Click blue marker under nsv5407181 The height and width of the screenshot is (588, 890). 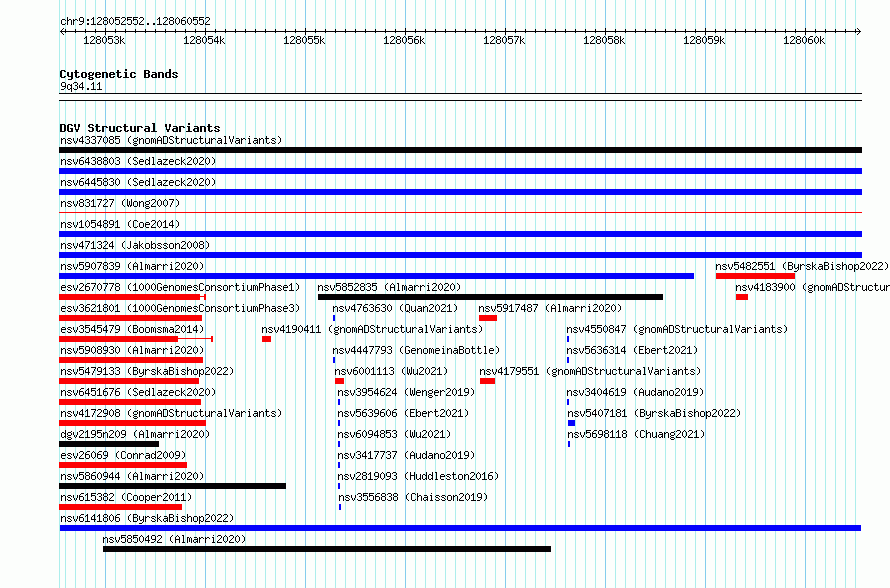572,423
